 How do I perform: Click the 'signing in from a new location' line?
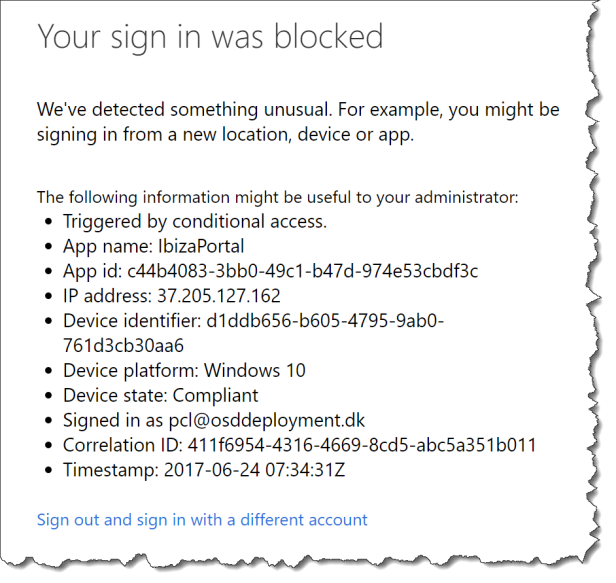[226, 135]
